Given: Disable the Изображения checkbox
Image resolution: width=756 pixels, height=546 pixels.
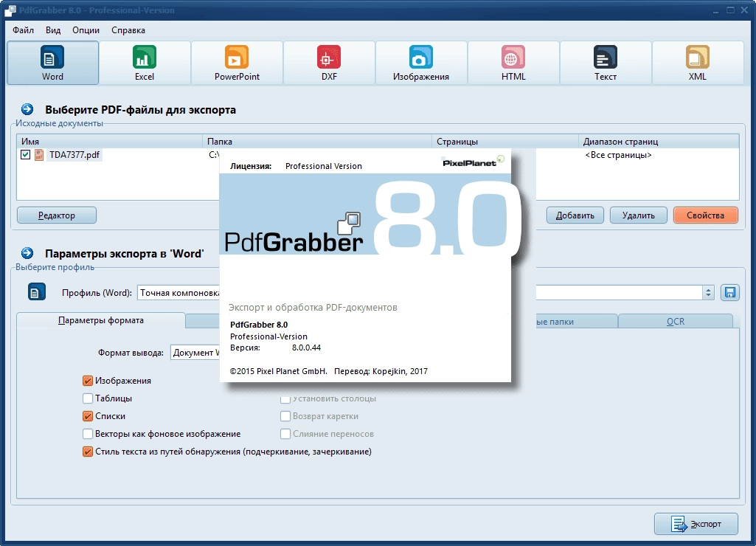Looking at the screenshot, I should (87, 381).
